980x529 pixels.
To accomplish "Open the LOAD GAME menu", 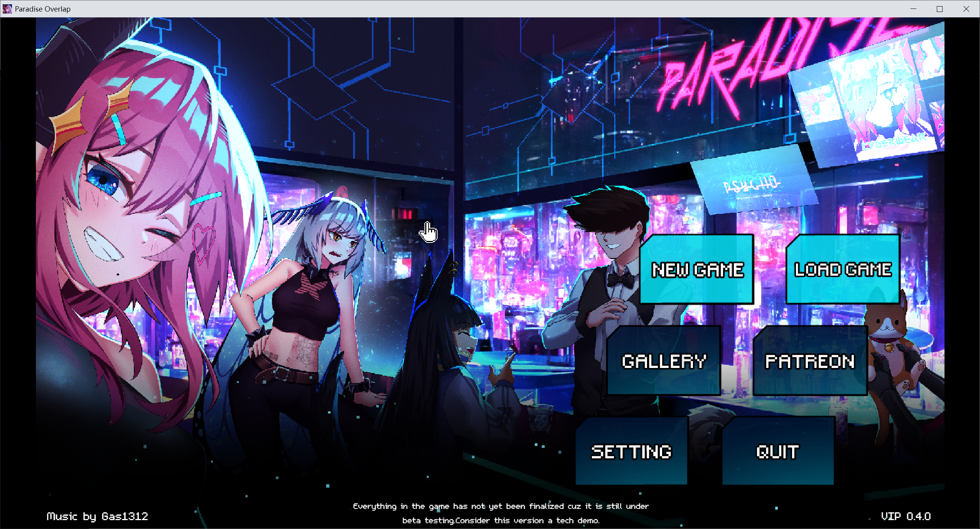I will pyautogui.click(x=843, y=269).
